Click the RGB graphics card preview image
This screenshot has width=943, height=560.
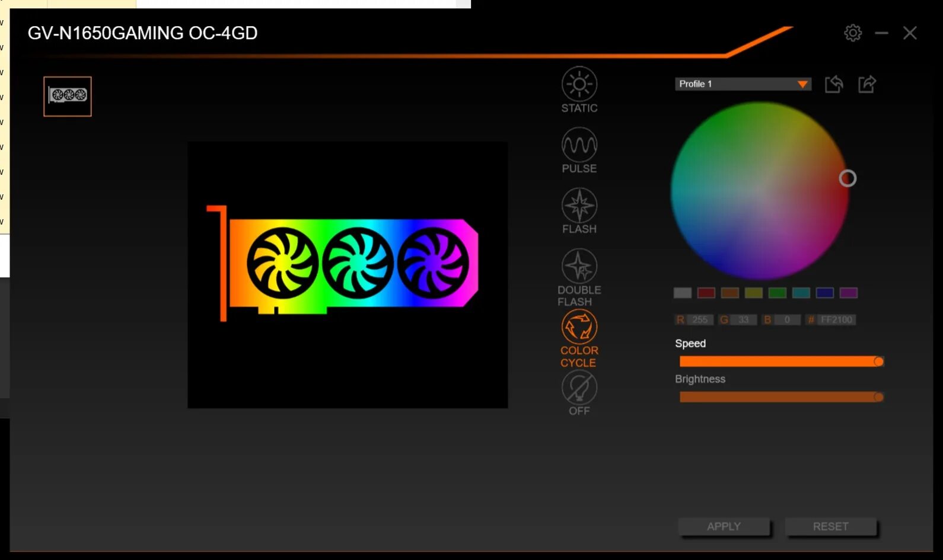348,275
